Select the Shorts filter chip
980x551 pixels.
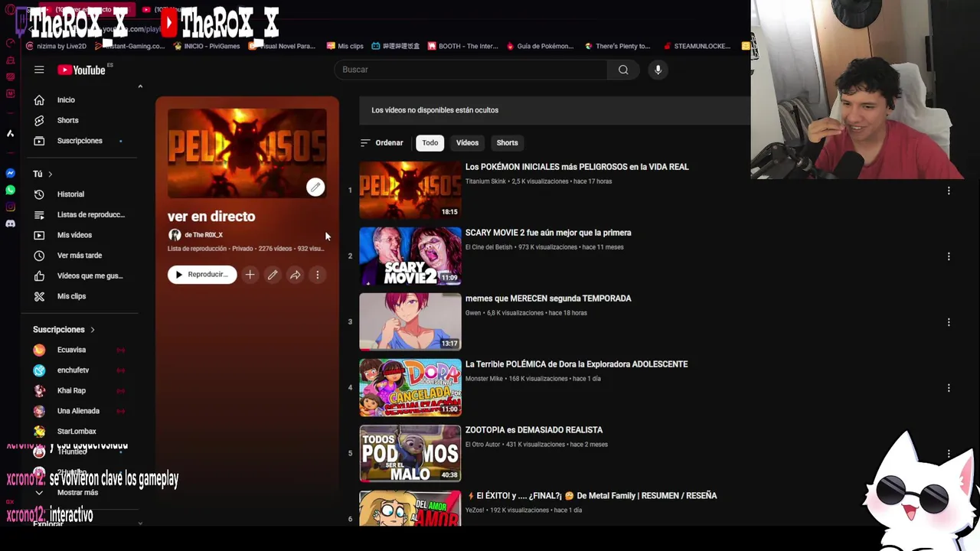tap(507, 143)
